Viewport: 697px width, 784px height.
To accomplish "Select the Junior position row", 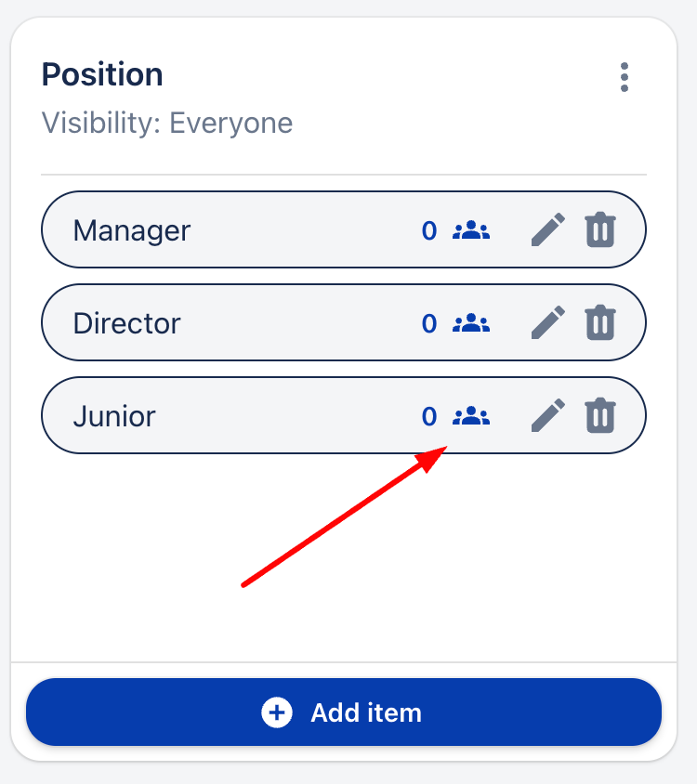I will [232, 415].
